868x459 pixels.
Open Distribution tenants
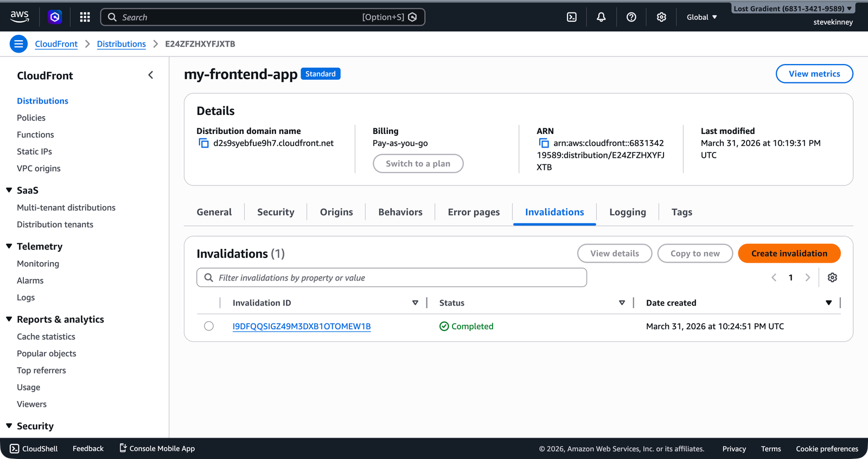point(55,224)
